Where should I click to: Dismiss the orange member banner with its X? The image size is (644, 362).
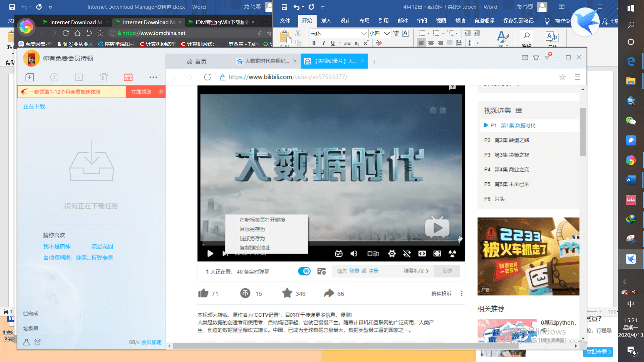click(161, 92)
